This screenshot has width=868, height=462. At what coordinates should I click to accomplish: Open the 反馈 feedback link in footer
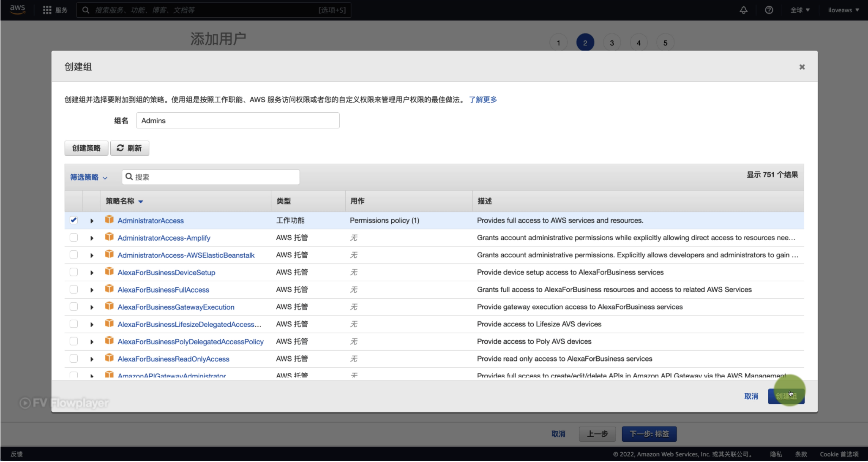(17, 454)
